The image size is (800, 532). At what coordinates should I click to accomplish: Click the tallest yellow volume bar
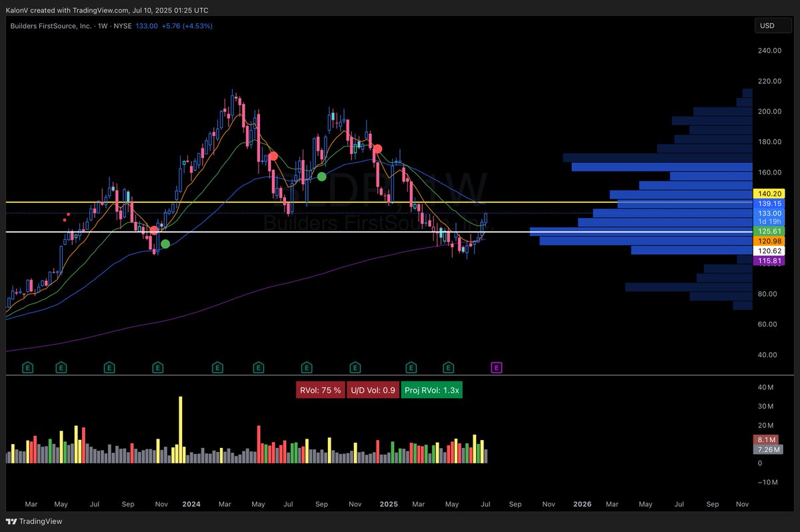pos(181,429)
